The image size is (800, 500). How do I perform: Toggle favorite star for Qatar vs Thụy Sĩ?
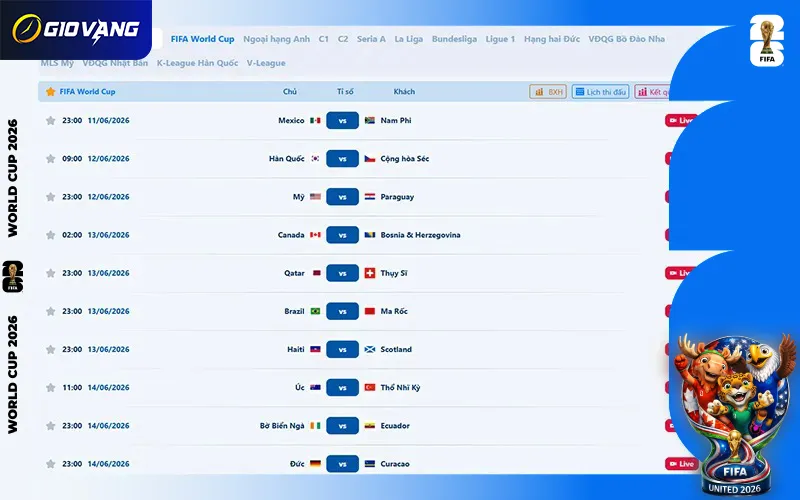click(51, 273)
